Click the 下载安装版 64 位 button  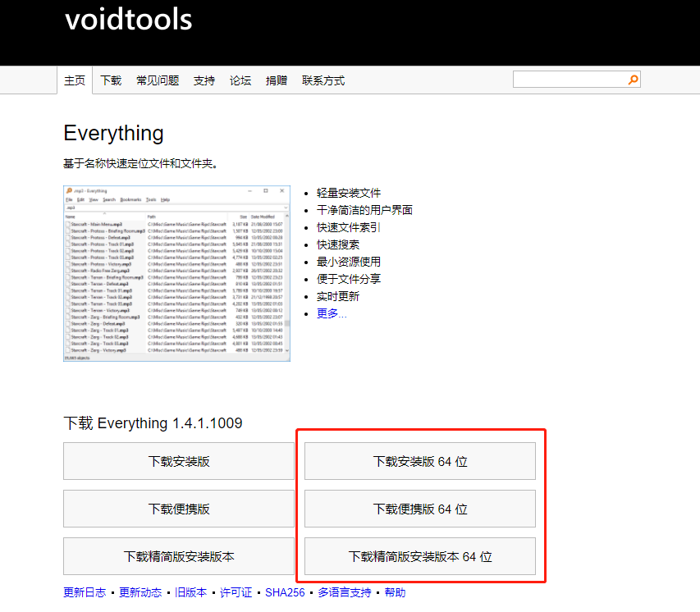coord(419,460)
